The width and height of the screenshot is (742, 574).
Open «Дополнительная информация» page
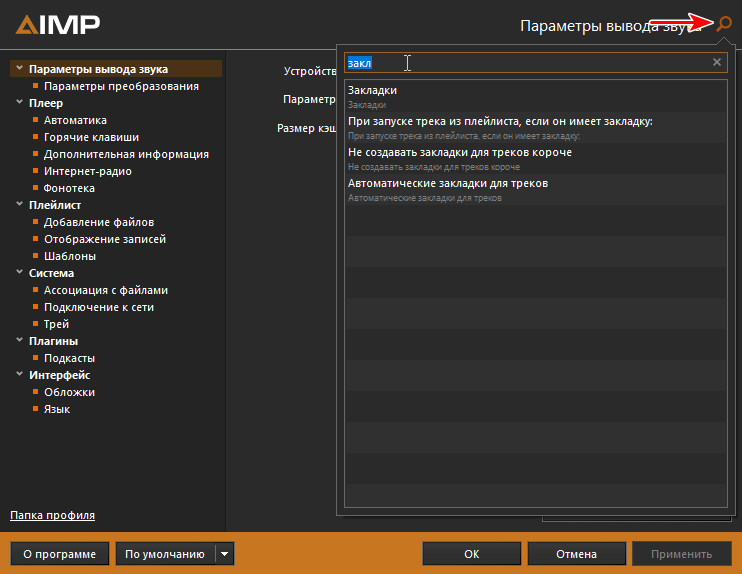tap(126, 154)
